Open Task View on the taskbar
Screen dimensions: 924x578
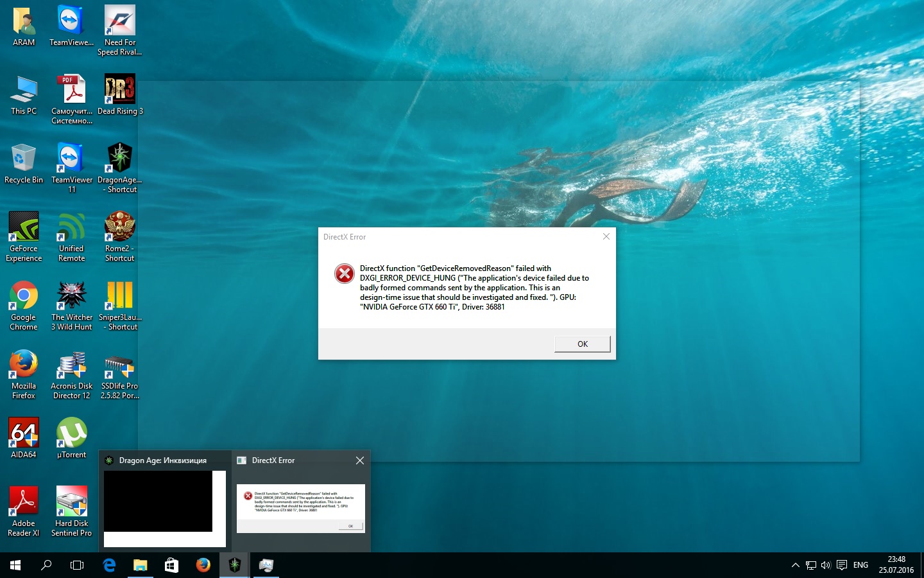pos(77,565)
